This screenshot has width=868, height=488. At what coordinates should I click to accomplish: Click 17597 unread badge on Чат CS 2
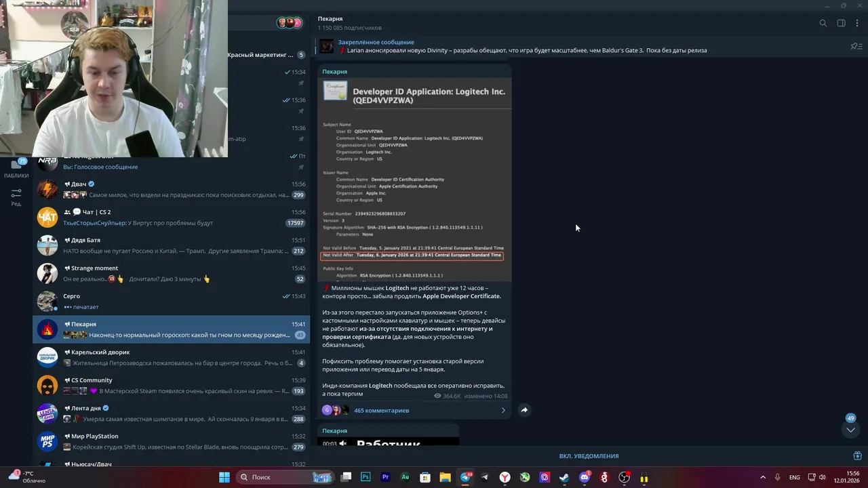tap(296, 223)
